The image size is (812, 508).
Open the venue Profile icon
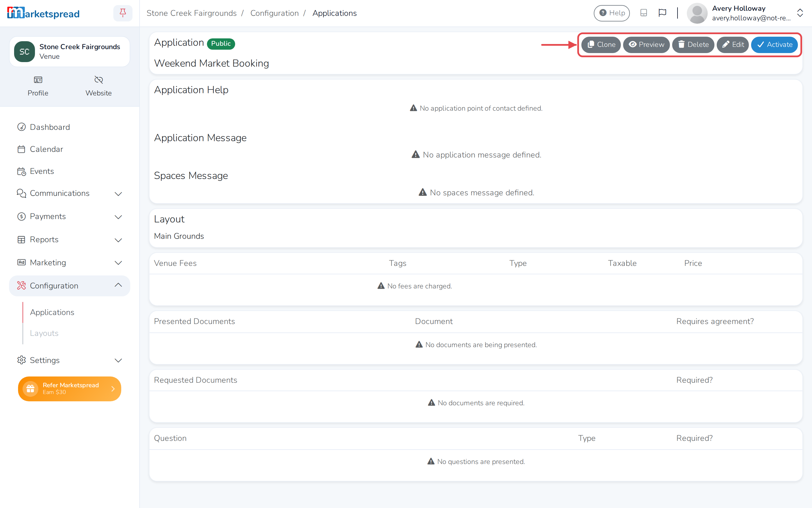[38, 80]
